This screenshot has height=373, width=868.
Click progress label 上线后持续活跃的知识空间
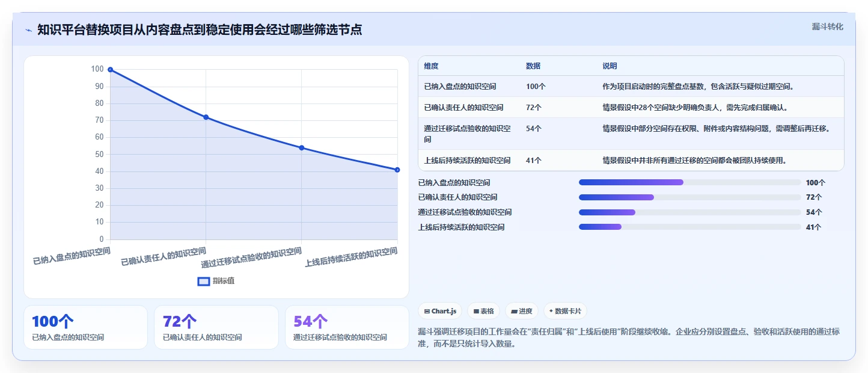point(461,227)
